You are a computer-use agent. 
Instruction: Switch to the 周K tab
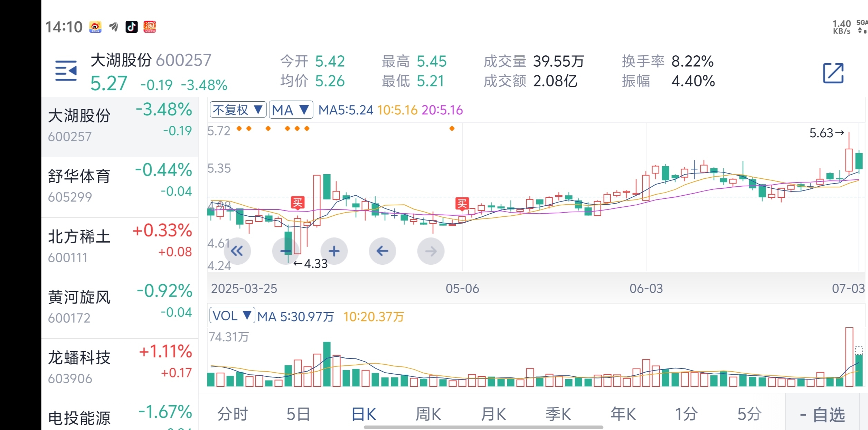click(428, 414)
